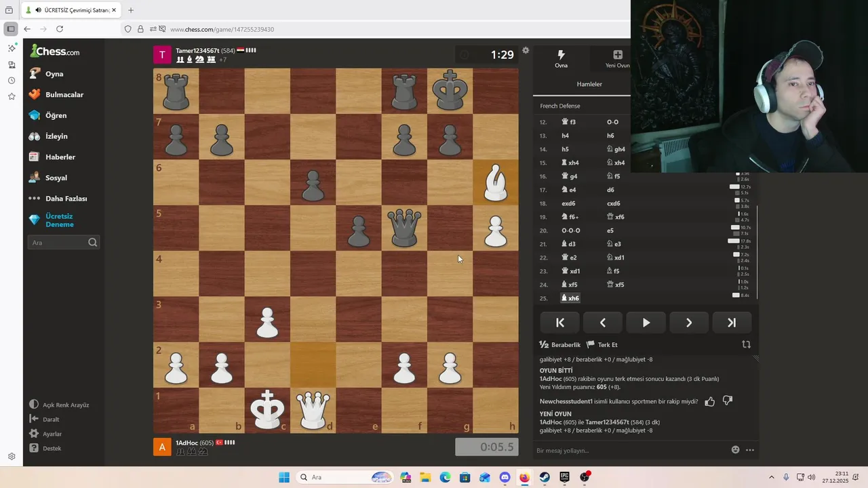Screen dimensions: 868x488
Task: Open Sosyal section
Action: [x=56, y=178]
